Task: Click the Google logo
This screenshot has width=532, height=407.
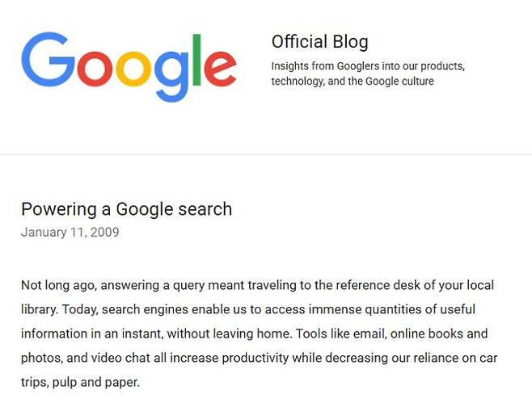Action: click(129, 66)
